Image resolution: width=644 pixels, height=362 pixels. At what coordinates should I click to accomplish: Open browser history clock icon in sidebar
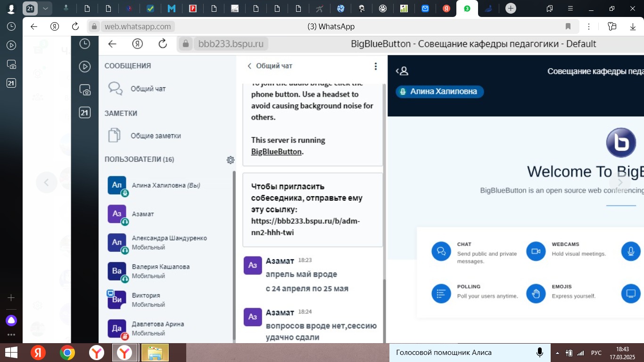11,27
